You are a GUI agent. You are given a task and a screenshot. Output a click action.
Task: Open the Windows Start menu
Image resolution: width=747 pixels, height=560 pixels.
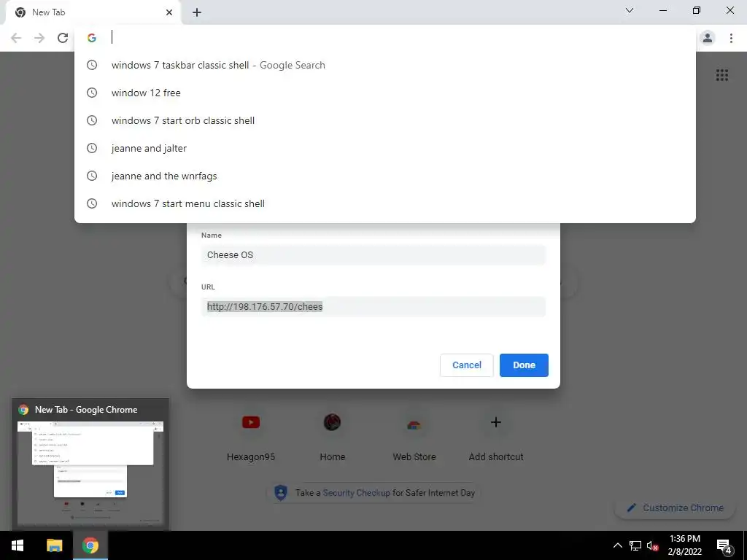18,545
